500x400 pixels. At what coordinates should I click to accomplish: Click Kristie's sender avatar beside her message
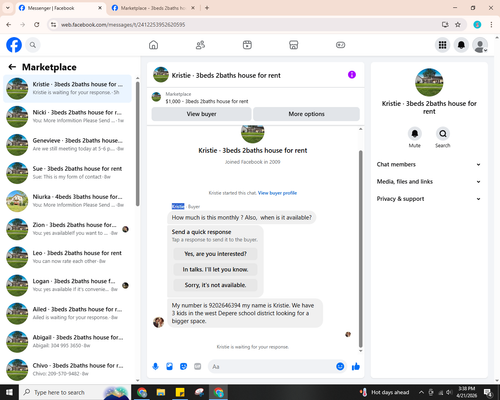[x=158, y=322]
